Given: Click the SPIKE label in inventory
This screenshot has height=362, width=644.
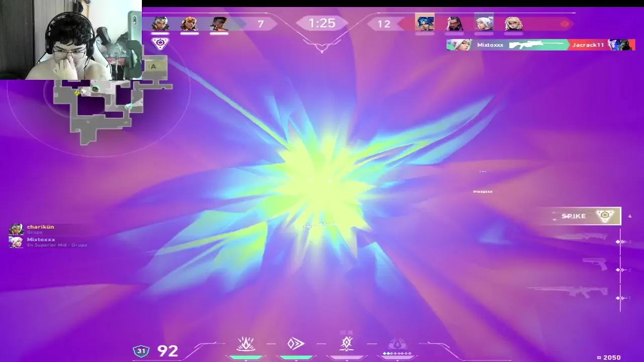Looking at the screenshot, I should click(x=574, y=216).
